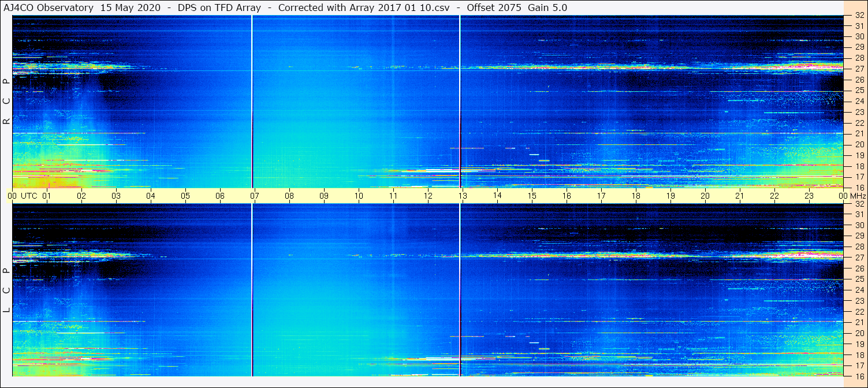Viewport: 868px width, 388px height.
Task: Select the 21 hour mark on time axis
Action: point(740,196)
